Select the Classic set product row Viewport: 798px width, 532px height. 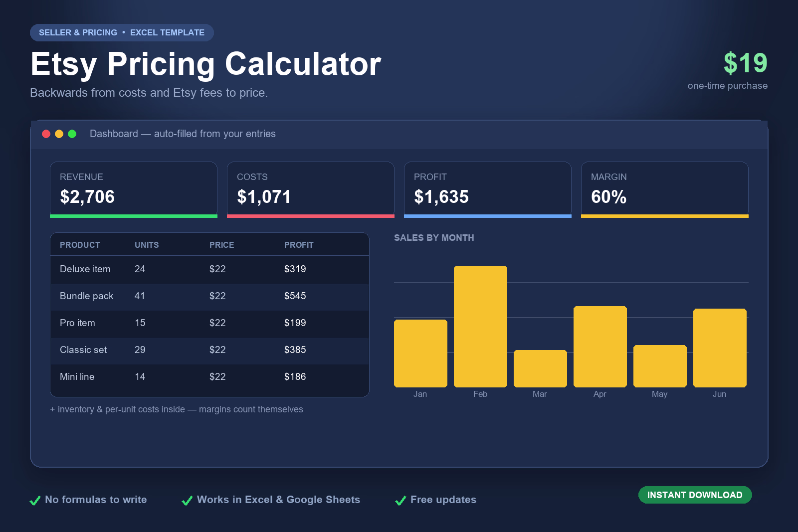pyautogui.click(x=209, y=350)
